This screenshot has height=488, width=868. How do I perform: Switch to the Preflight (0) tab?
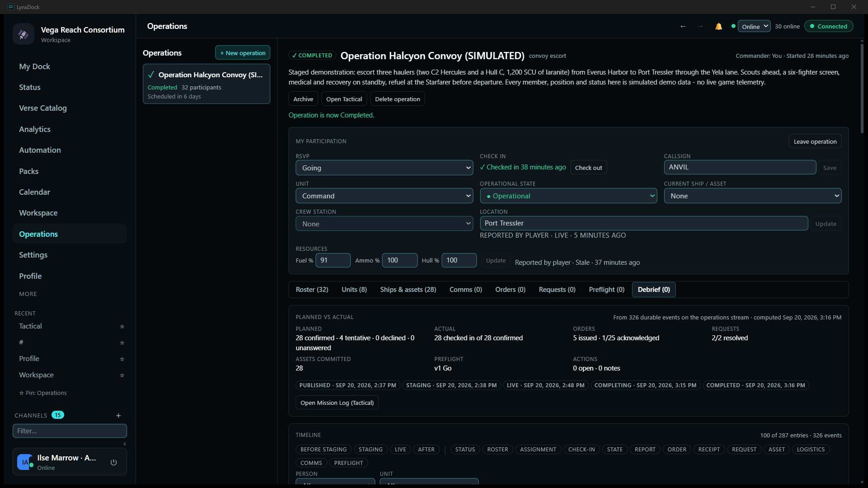click(607, 290)
